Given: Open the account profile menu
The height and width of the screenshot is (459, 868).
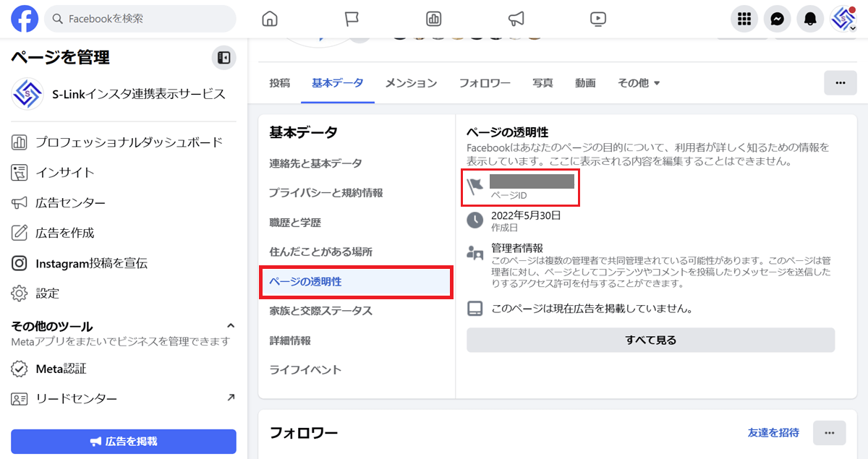Looking at the screenshot, I should (843, 20).
